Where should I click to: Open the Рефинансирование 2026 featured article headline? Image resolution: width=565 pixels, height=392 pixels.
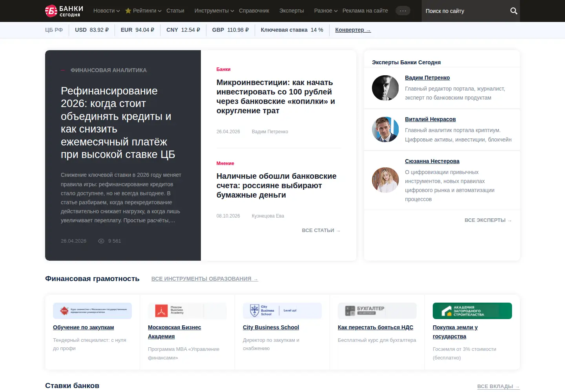(118, 122)
